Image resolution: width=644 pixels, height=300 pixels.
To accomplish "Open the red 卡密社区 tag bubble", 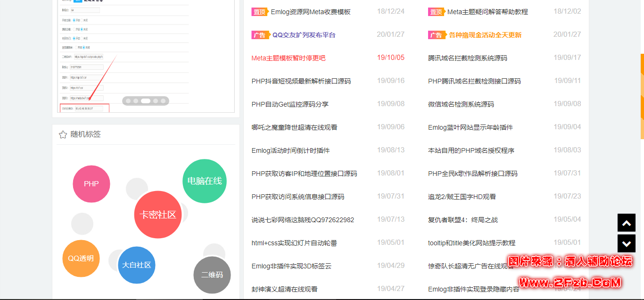I will [x=158, y=215].
